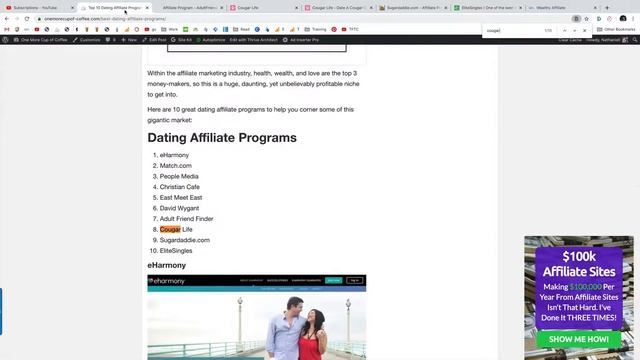Bookmark this page with the star icon
Screen dimensions: 640x360
click(587, 19)
